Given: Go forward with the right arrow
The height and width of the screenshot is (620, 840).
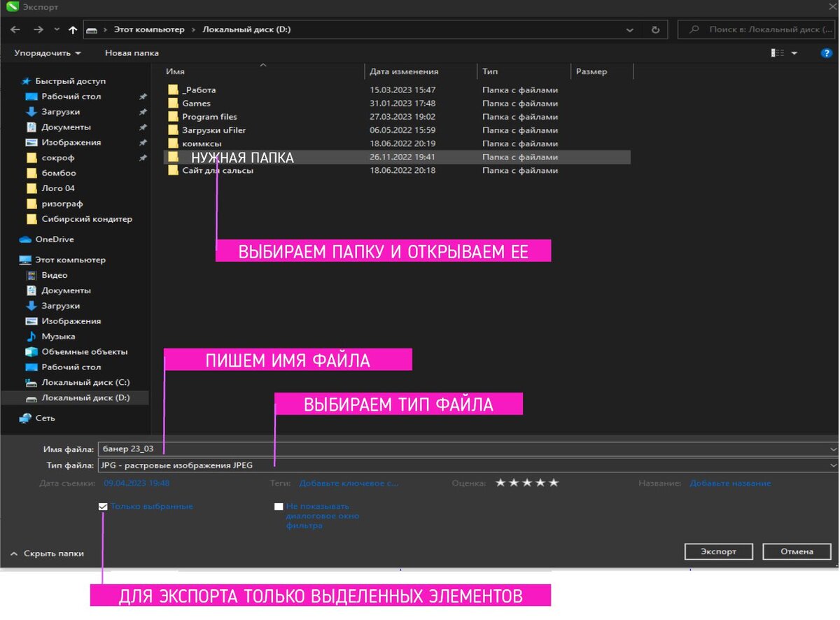Looking at the screenshot, I should point(38,30).
